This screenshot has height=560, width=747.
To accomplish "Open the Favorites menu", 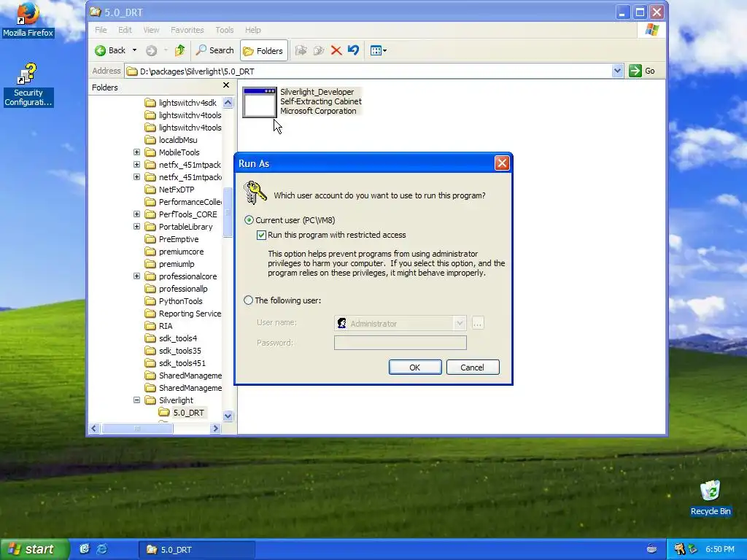I will [x=187, y=30].
